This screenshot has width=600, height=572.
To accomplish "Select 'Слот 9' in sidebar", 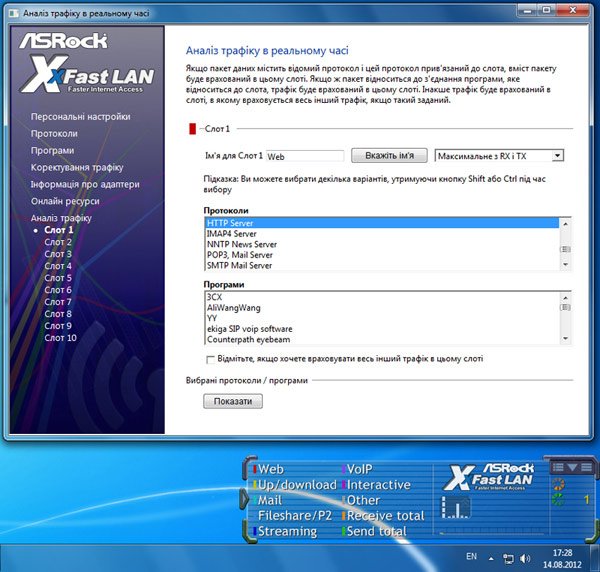I will click(58, 326).
